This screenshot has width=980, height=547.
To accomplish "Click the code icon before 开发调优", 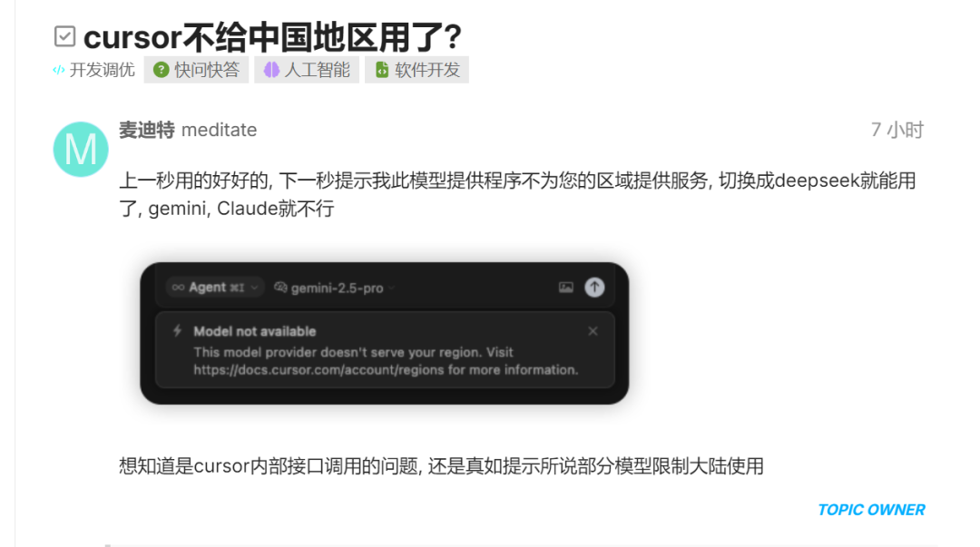I will 59,70.
